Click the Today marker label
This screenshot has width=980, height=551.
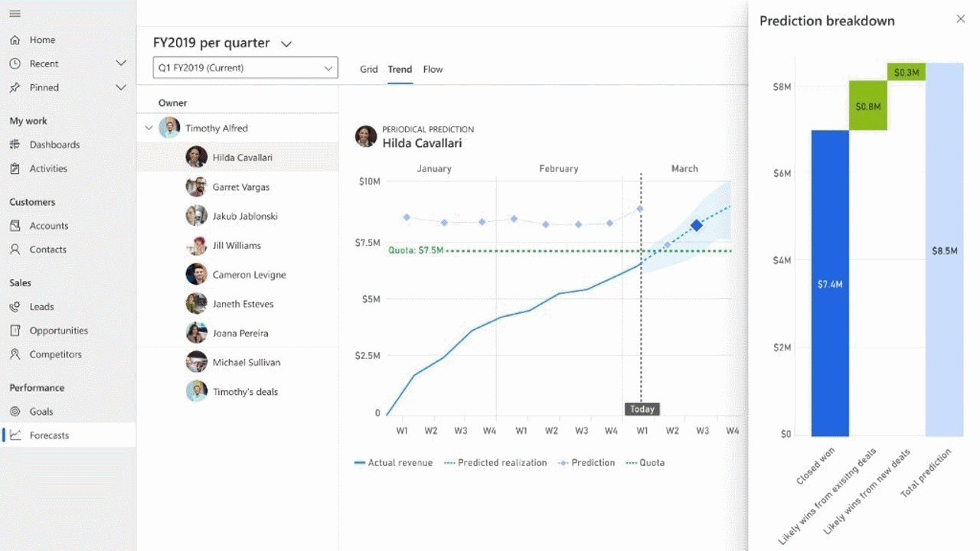point(642,409)
